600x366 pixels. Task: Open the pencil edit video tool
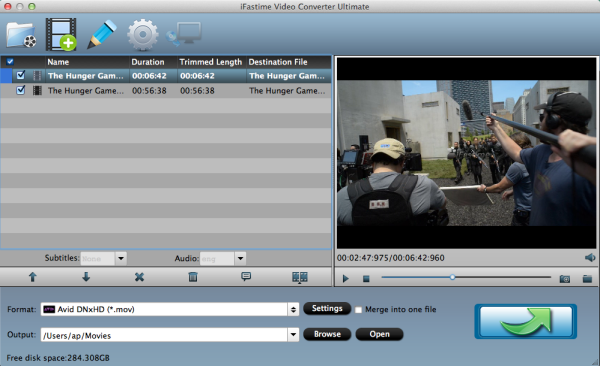(102, 34)
